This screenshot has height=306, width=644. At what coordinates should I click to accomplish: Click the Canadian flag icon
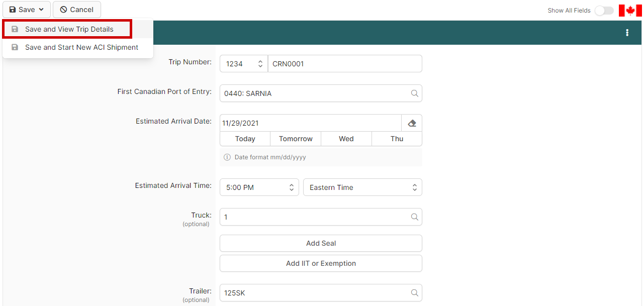(x=630, y=11)
